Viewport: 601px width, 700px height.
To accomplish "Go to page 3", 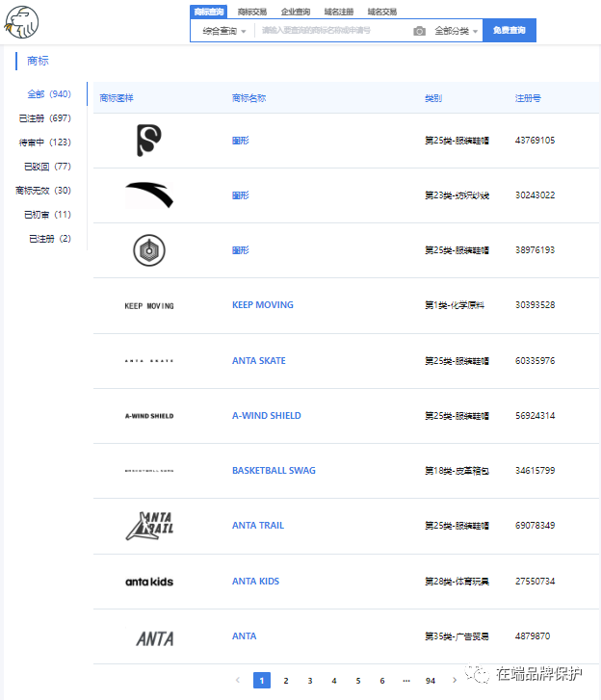I will tap(310, 681).
